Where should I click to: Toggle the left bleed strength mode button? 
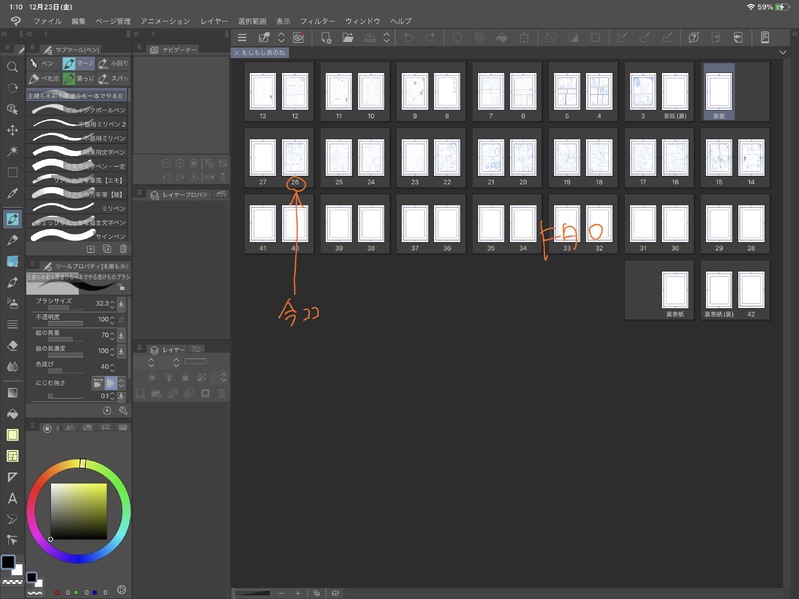click(98, 383)
